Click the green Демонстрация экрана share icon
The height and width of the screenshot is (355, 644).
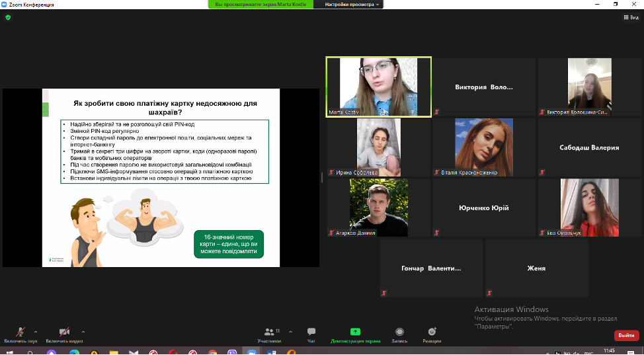(x=355, y=332)
